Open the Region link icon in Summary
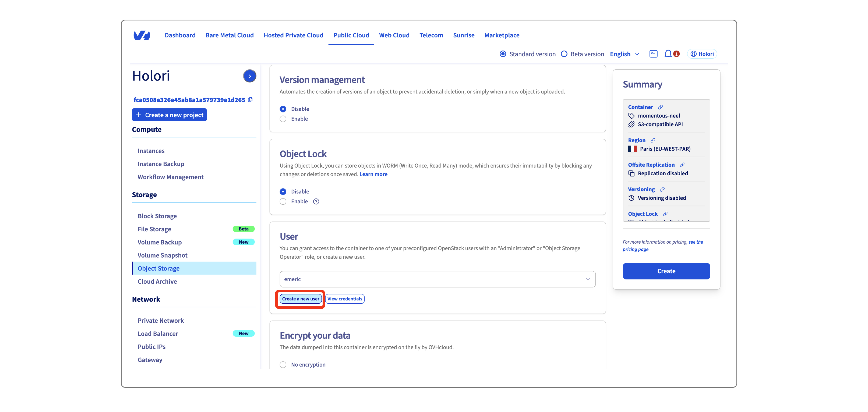Viewport: 868px width, 412px height. [652, 140]
